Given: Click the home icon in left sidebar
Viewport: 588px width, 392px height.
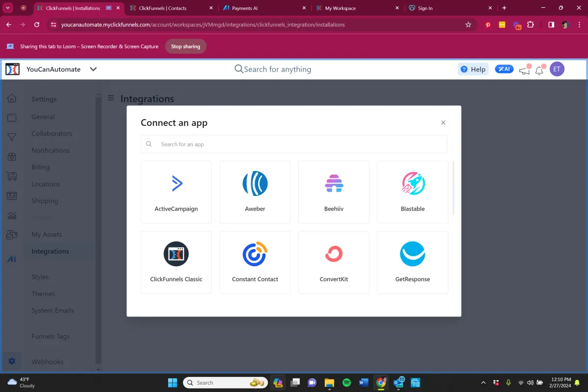Looking at the screenshot, I should tap(12, 98).
